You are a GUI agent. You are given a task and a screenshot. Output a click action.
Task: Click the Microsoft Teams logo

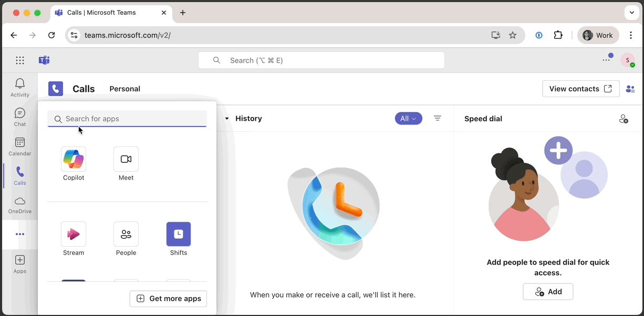[x=44, y=60]
